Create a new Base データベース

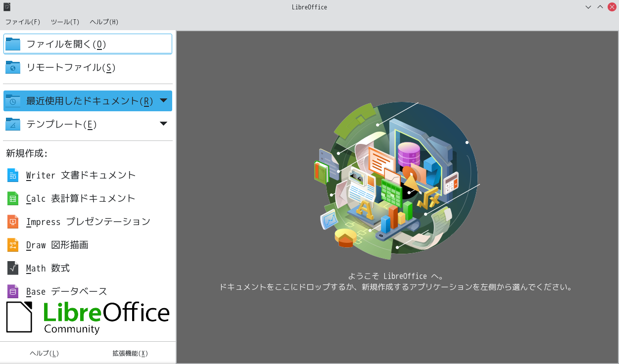pos(88,291)
